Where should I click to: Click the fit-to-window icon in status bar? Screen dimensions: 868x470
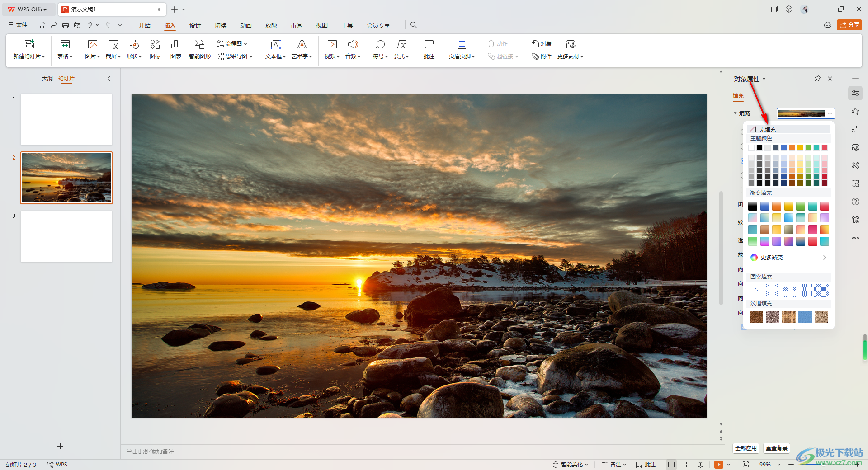[x=745, y=465]
